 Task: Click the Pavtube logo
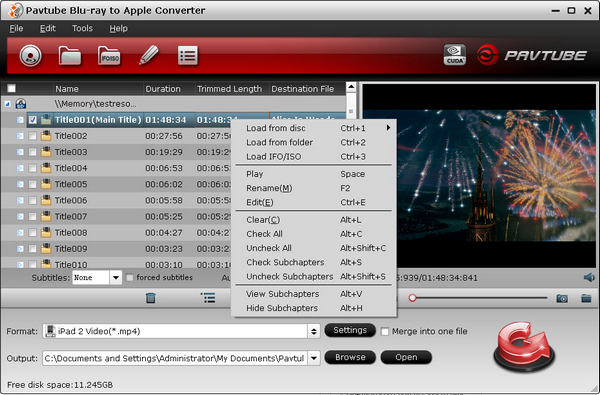click(532, 55)
